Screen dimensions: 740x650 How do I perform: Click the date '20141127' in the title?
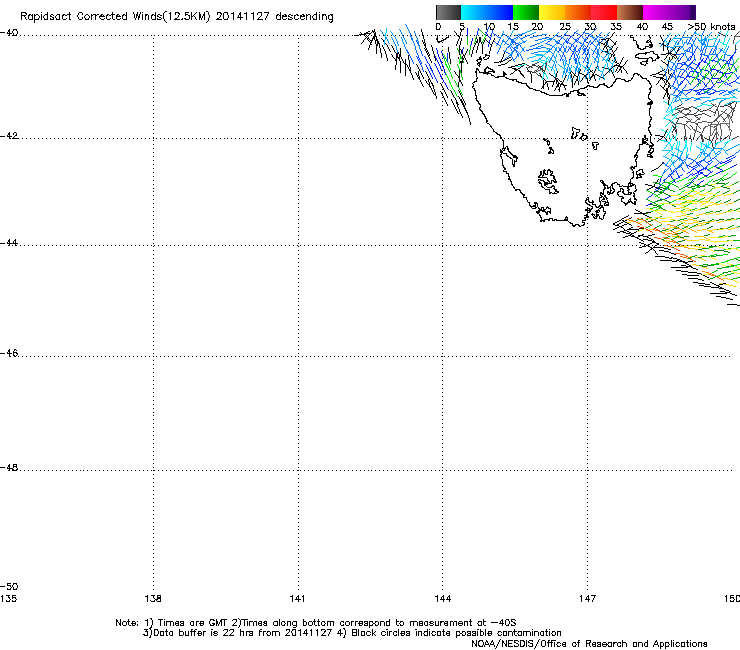point(242,16)
